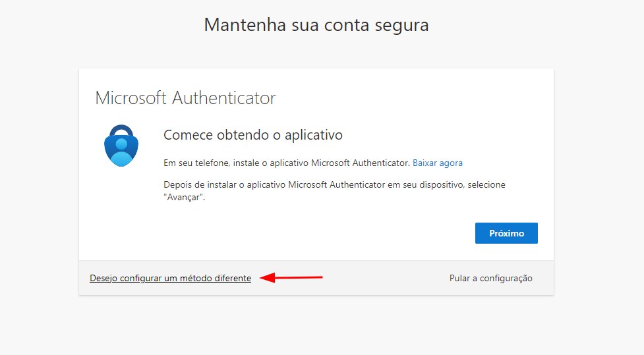644x355 pixels.
Task: Click the "Mantenha sua conta segura" page heading
Action: pos(316,25)
